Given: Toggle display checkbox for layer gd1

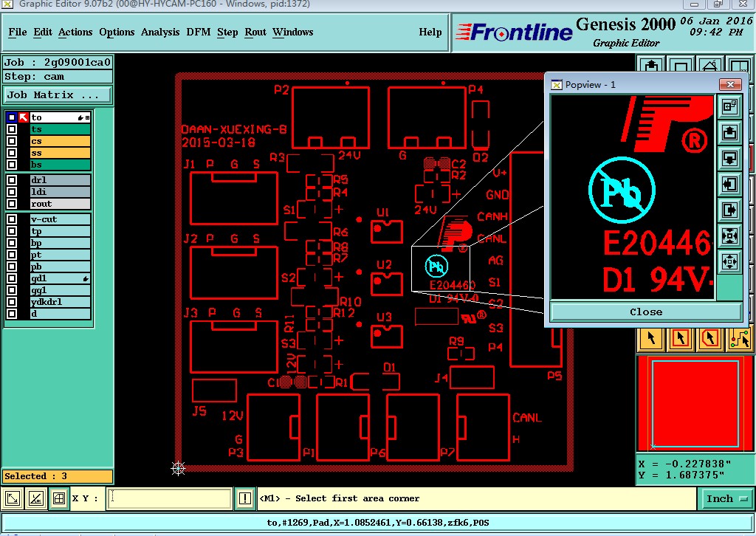Looking at the screenshot, I should (x=12, y=278).
